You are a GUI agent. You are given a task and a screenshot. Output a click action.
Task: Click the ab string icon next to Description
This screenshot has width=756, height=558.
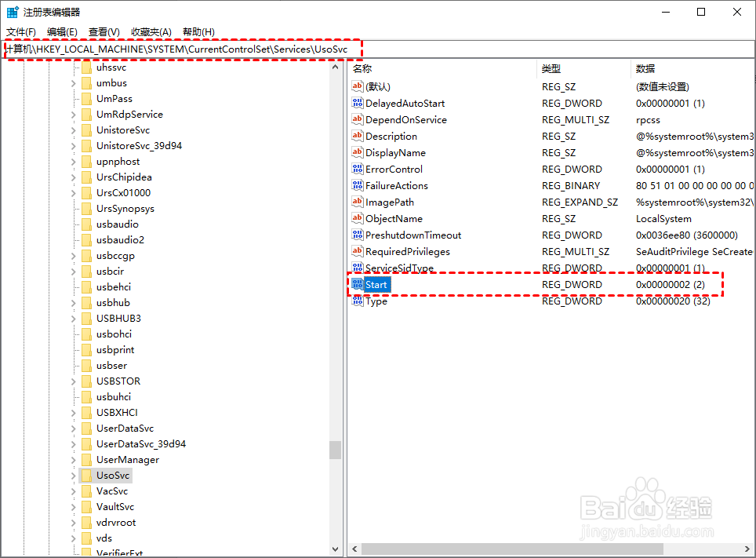point(358,136)
